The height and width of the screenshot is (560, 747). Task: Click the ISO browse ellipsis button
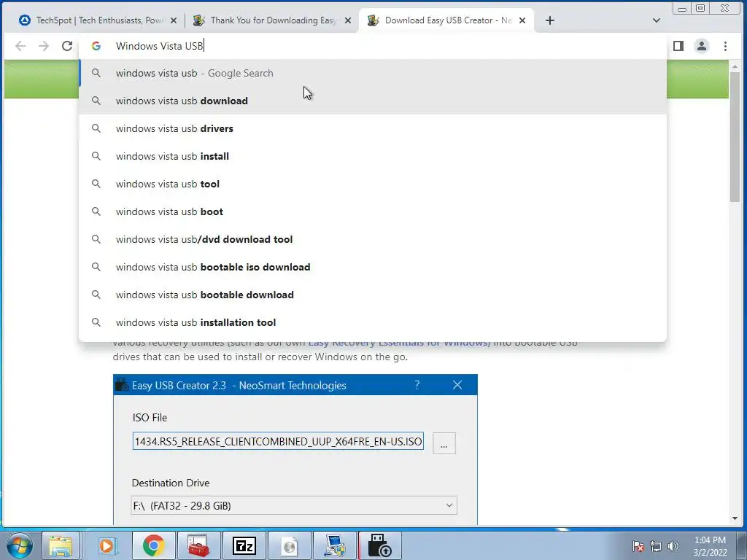444,443
